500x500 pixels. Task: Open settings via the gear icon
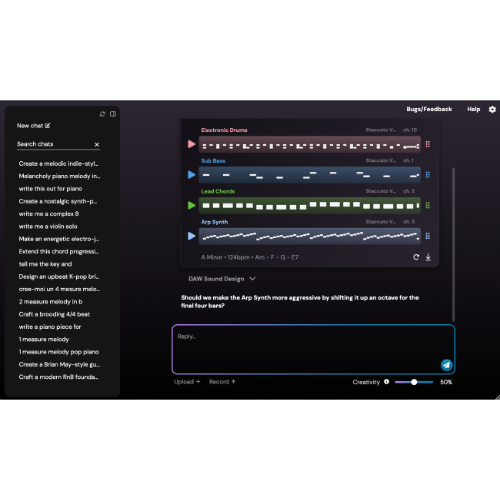(x=492, y=109)
